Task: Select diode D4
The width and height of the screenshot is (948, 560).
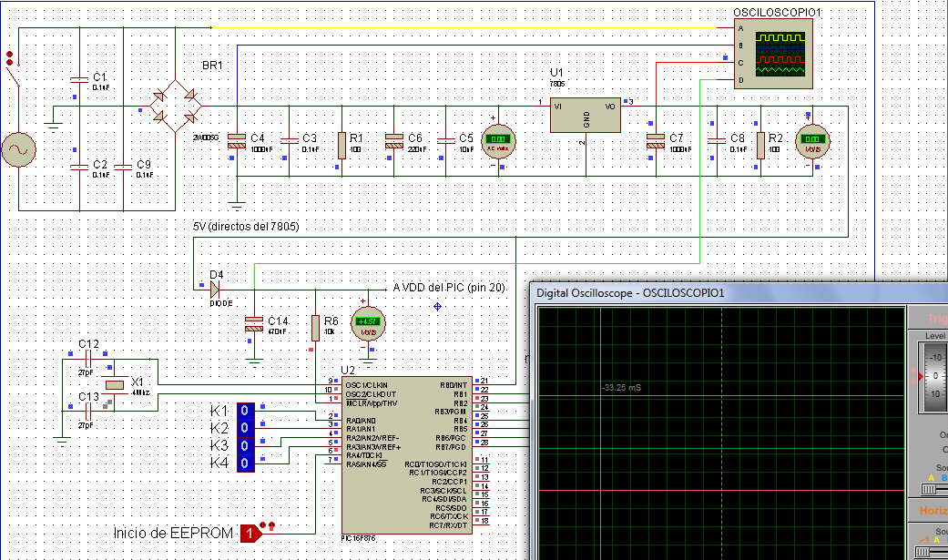Action: 214,290
